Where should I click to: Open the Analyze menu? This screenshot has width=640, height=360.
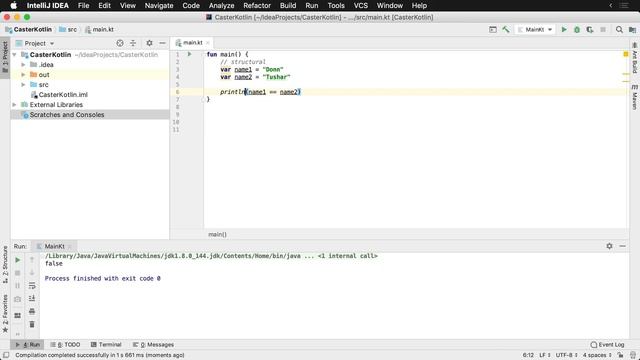[x=221, y=6]
